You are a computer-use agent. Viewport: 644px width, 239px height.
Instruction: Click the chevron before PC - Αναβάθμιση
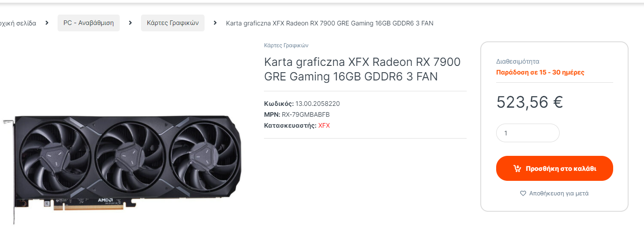point(47,23)
